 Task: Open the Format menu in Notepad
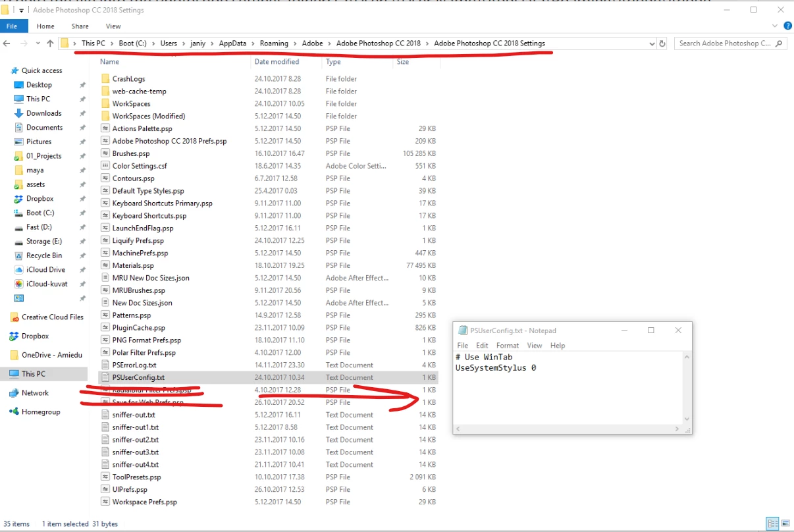coord(507,346)
